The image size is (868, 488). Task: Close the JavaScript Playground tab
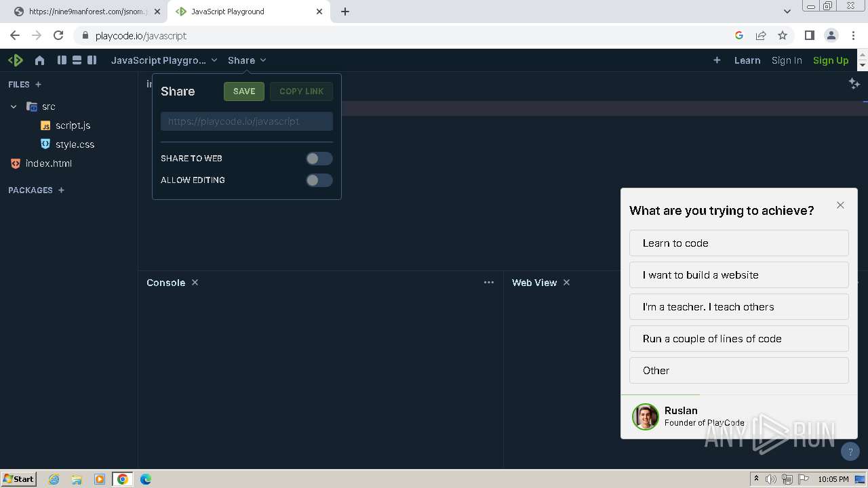pyautogui.click(x=319, y=12)
